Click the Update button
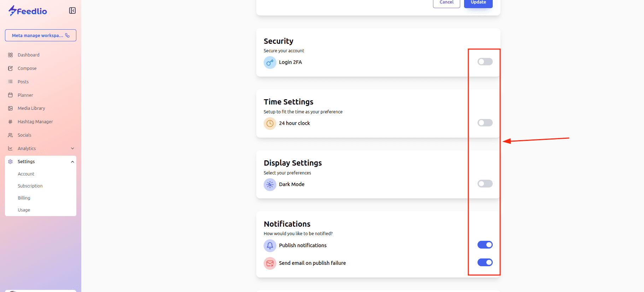 coord(478,3)
